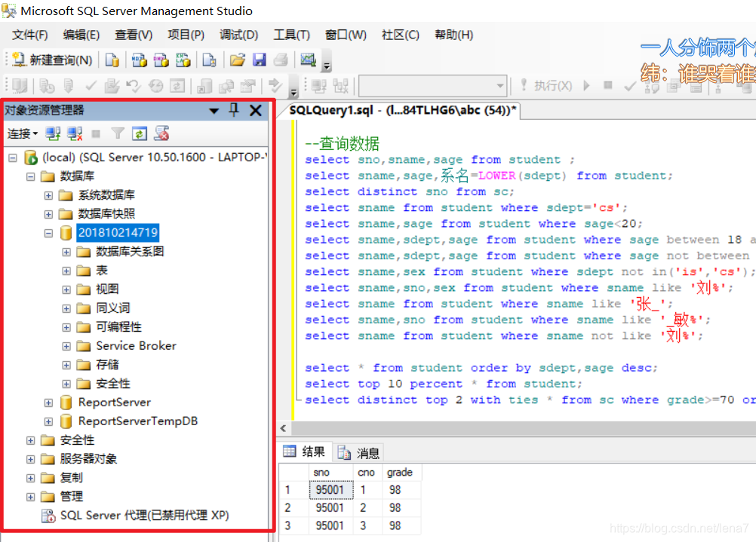
Task: Click the Activity Monitor toolbar icon
Action: (308, 60)
